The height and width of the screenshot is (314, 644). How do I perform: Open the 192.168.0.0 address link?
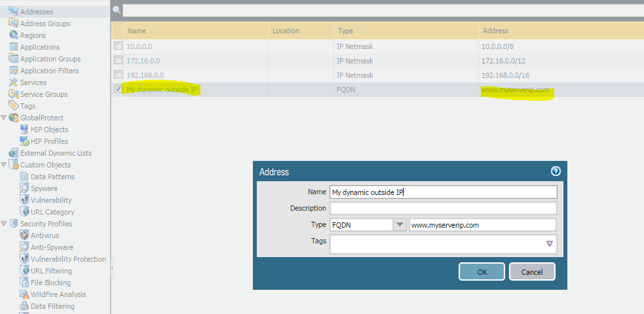pyautogui.click(x=145, y=75)
